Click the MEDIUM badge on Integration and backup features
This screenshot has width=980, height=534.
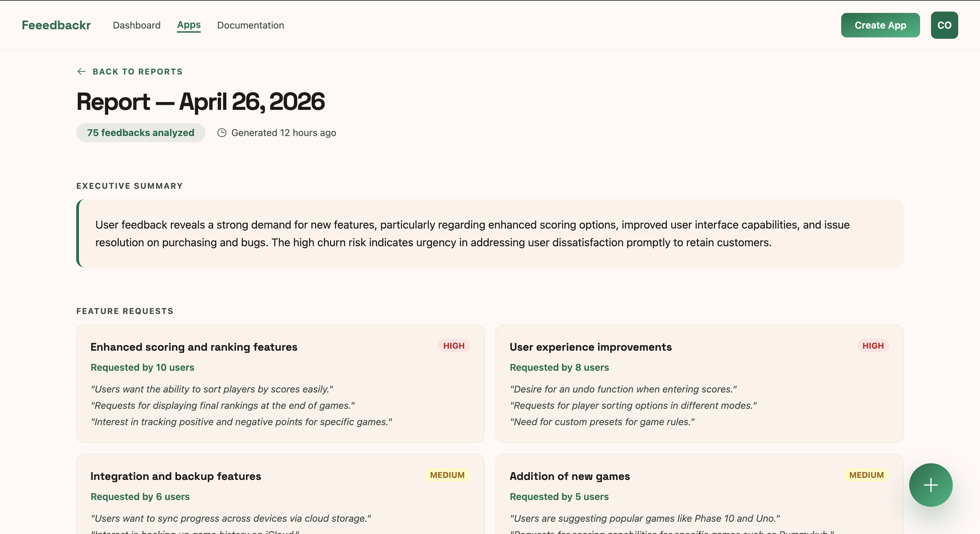point(447,475)
